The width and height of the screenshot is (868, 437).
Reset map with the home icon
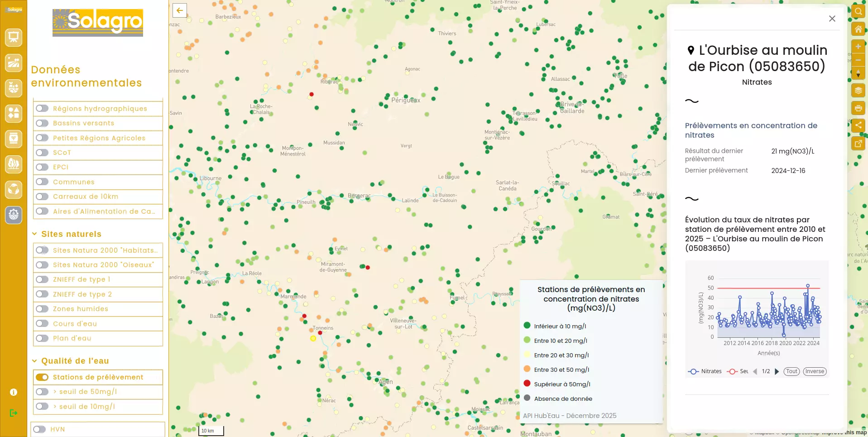[x=858, y=29]
